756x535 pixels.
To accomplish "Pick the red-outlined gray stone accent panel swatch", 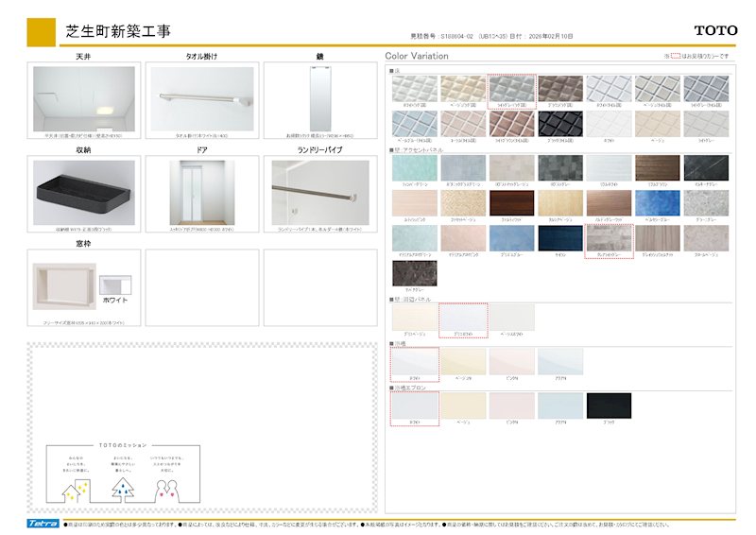I will (x=609, y=238).
